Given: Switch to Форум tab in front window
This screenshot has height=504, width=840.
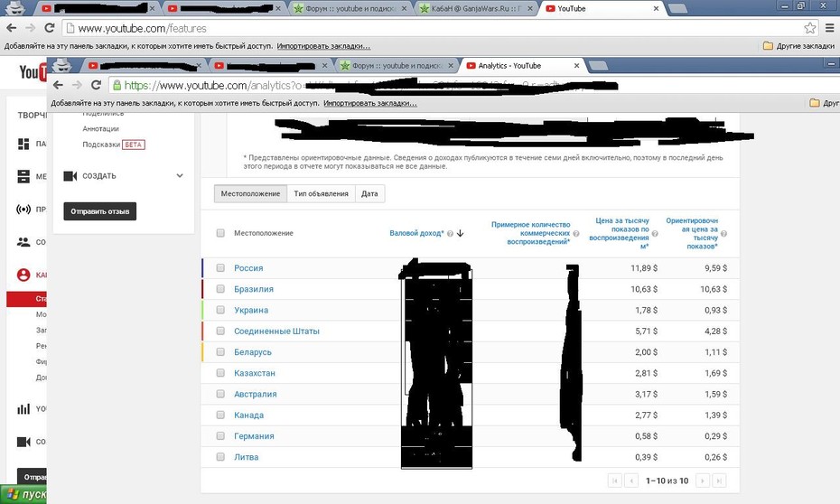Looking at the screenshot, I should pos(397,65).
